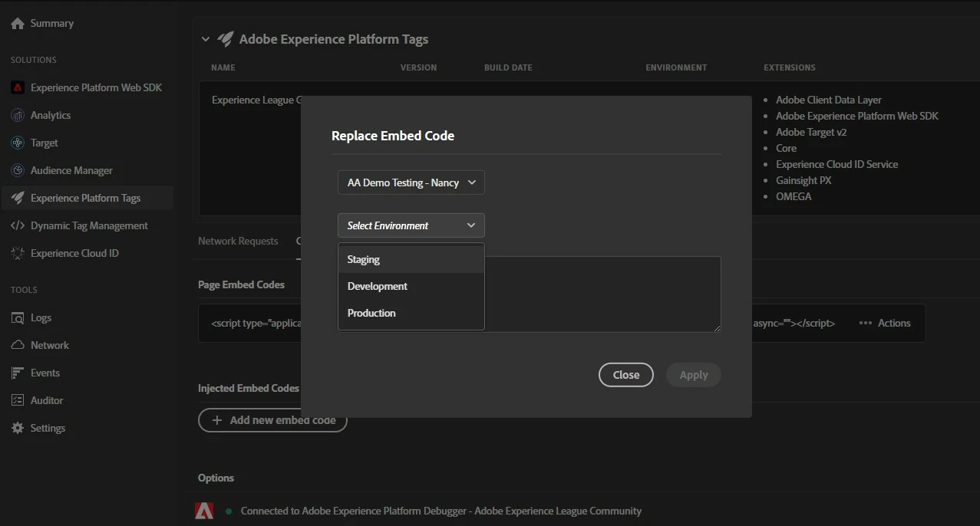Click Adobe Target v2 extension
Image resolution: width=980 pixels, height=526 pixels.
811,132
